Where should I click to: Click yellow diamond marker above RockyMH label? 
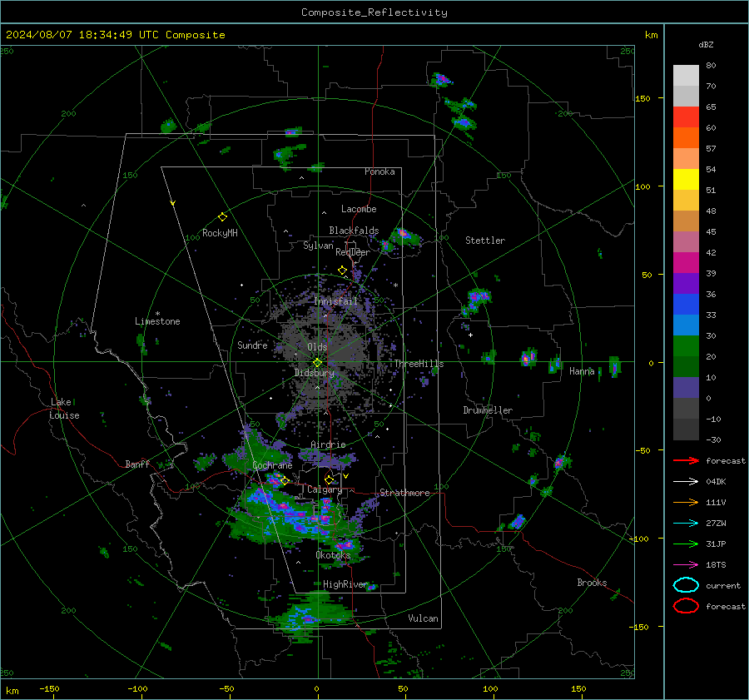222,217
